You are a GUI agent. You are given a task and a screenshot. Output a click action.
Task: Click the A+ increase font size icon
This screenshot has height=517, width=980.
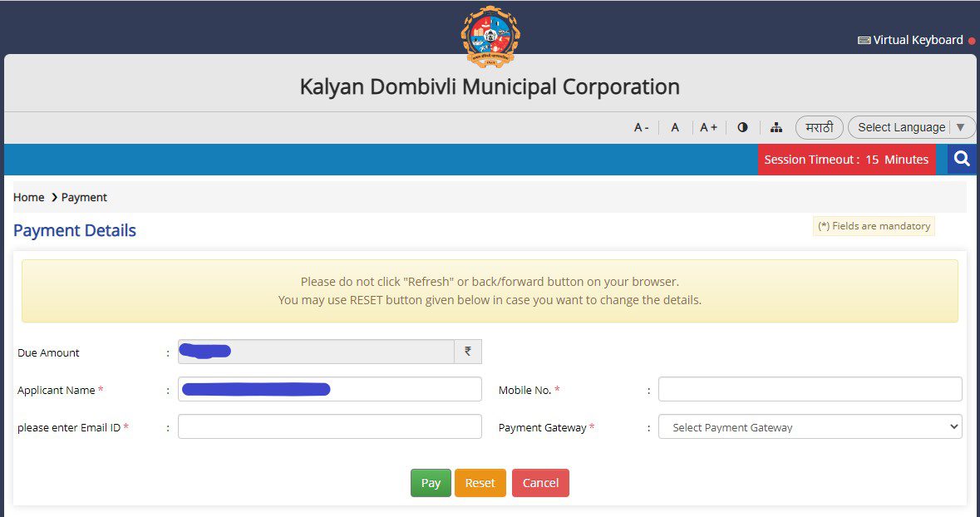(x=707, y=127)
